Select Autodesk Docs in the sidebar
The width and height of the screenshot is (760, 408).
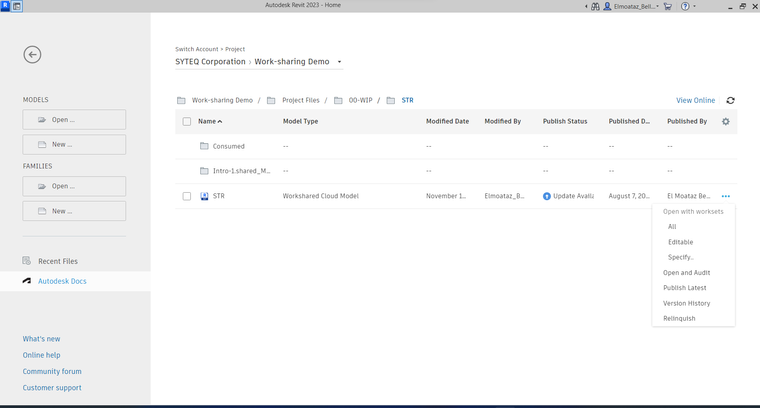(62, 281)
